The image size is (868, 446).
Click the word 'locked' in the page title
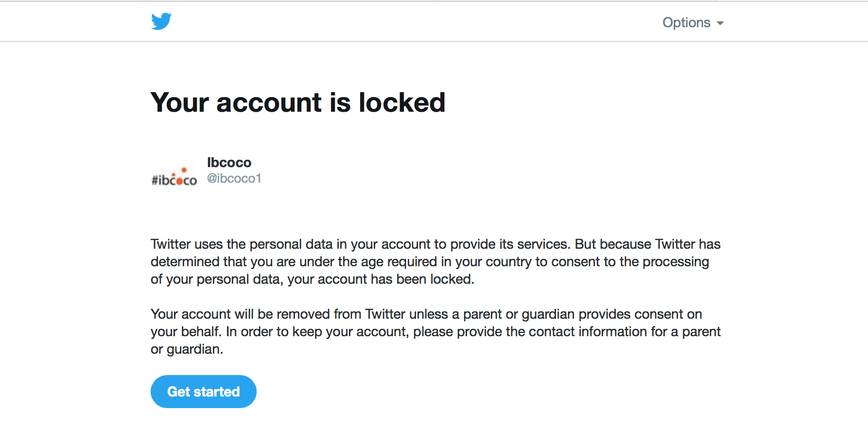click(x=402, y=103)
